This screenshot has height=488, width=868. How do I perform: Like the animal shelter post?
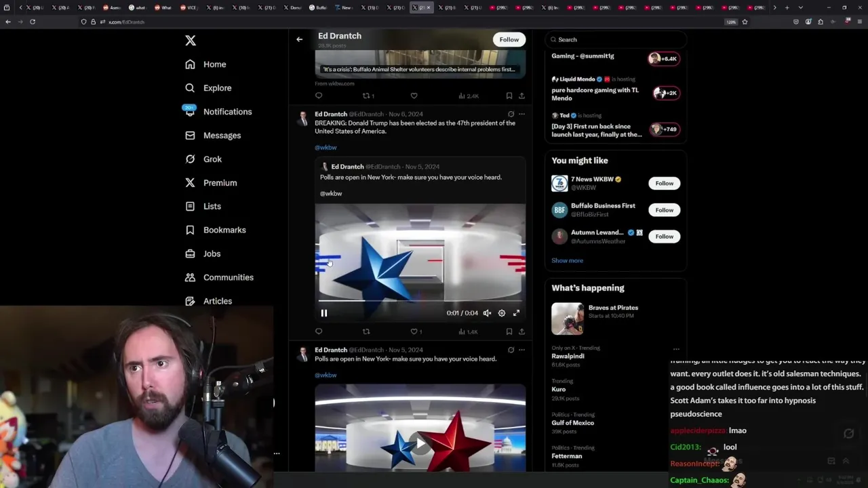click(414, 96)
